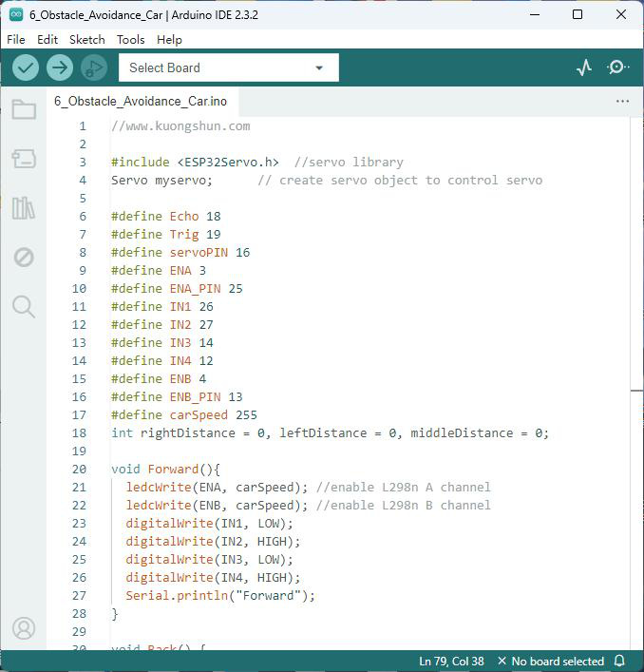Click line number 1 in the gutter

(83, 126)
